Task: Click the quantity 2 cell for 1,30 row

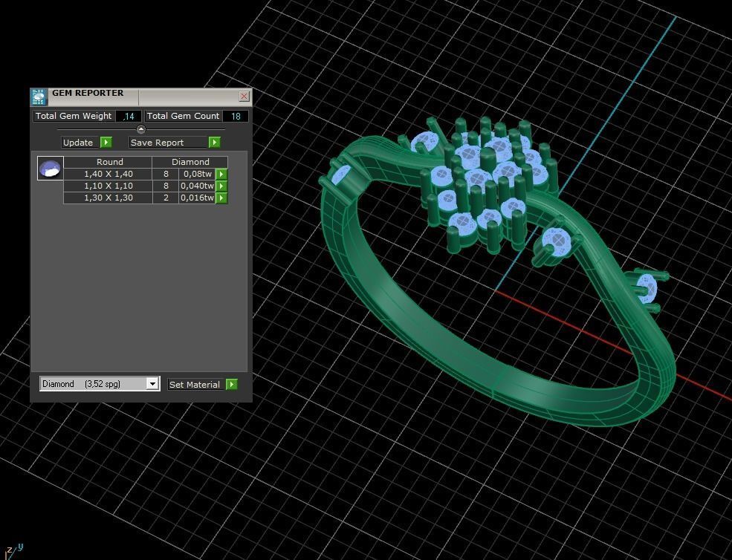Action: tap(166, 198)
